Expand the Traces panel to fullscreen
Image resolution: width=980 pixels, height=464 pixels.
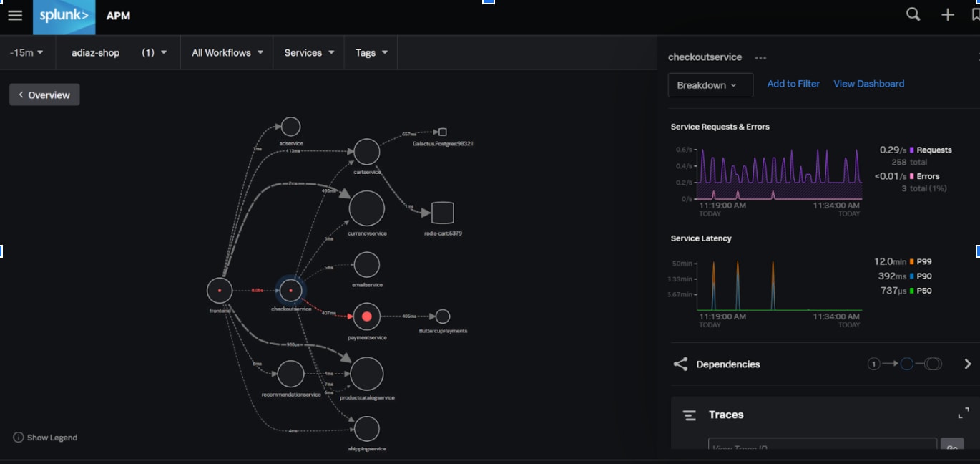coord(964,413)
